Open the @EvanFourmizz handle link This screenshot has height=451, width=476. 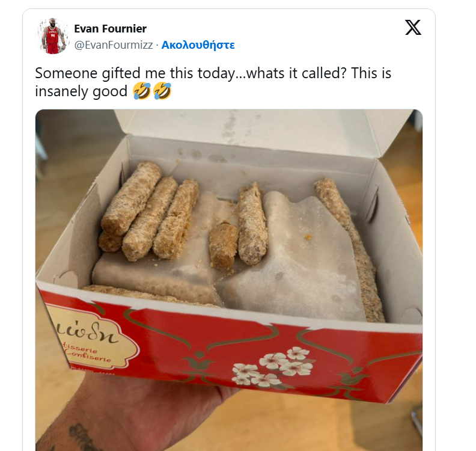pyautogui.click(x=114, y=45)
